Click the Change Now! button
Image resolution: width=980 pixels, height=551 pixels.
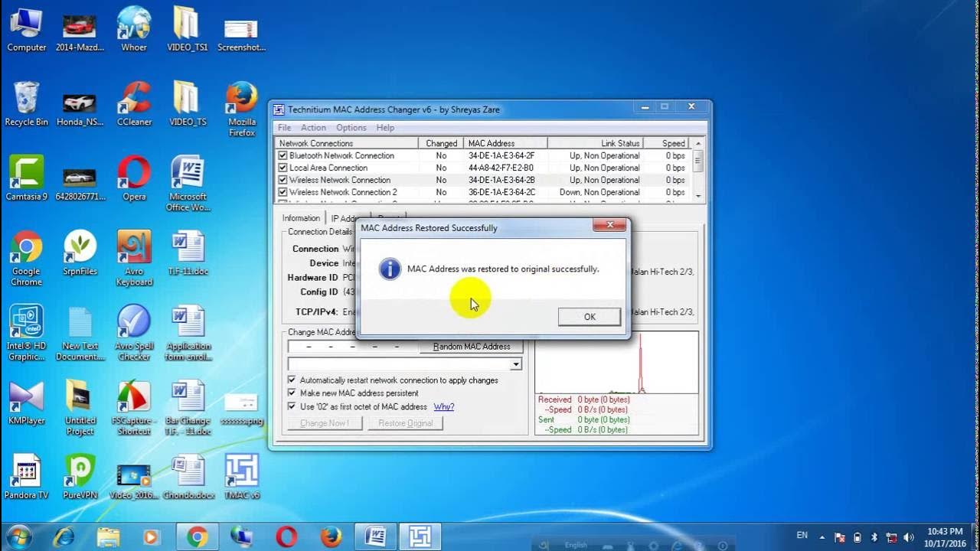(x=325, y=423)
